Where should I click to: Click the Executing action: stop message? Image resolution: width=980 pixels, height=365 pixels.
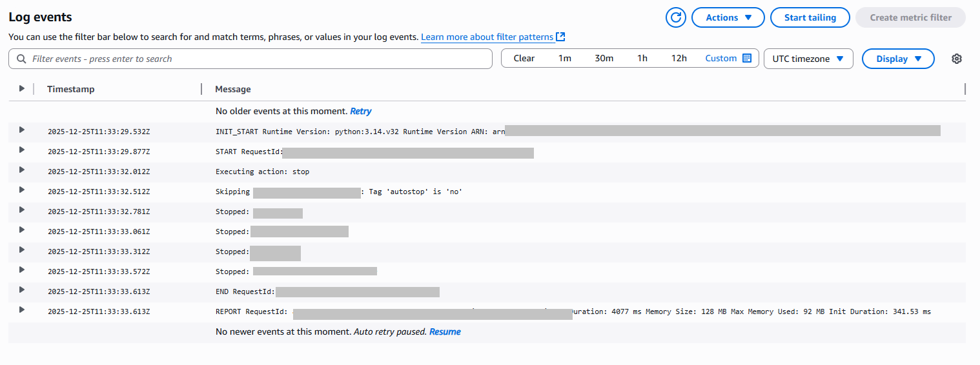click(x=263, y=172)
